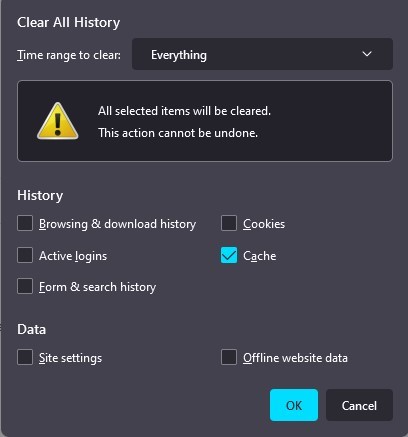The width and height of the screenshot is (408, 437).
Task: Open the Time range to clear dropdown
Action: coord(262,54)
